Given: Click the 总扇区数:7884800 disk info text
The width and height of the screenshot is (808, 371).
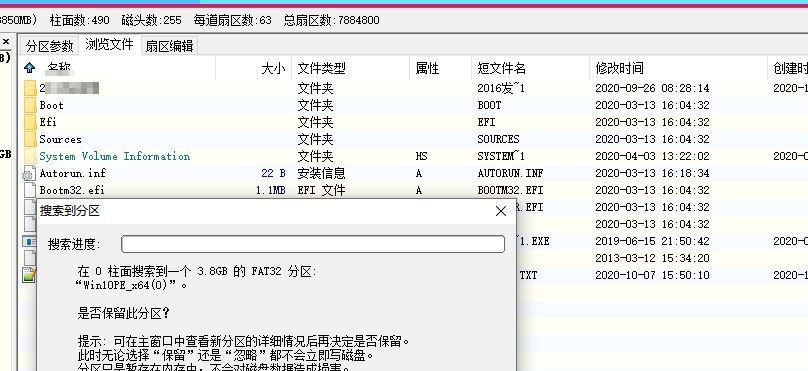Looking at the screenshot, I should pyautogui.click(x=331, y=20).
